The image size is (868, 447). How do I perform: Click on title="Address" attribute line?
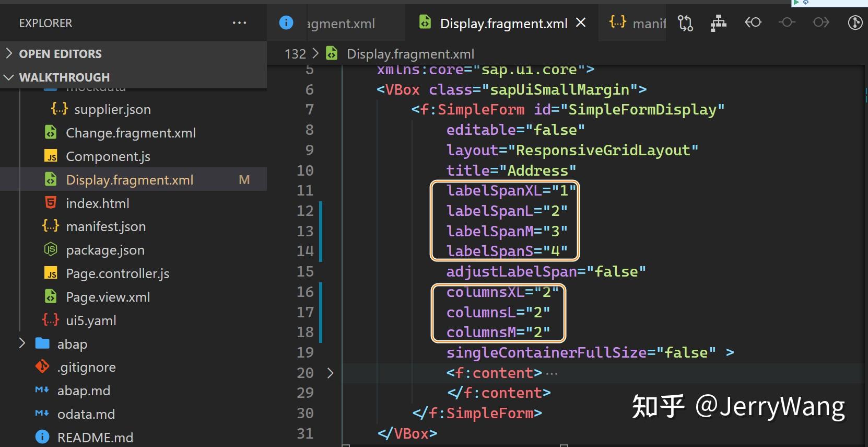[x=511, y=170]
